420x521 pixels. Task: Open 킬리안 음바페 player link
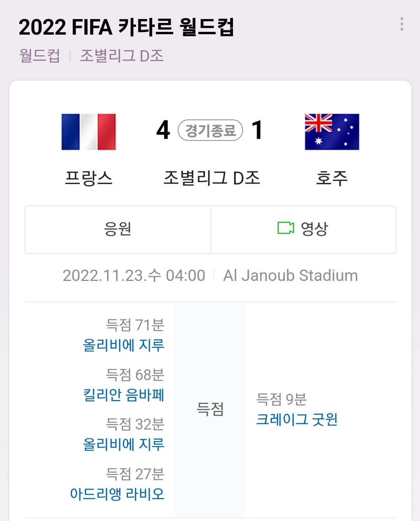tap(124, 395)
